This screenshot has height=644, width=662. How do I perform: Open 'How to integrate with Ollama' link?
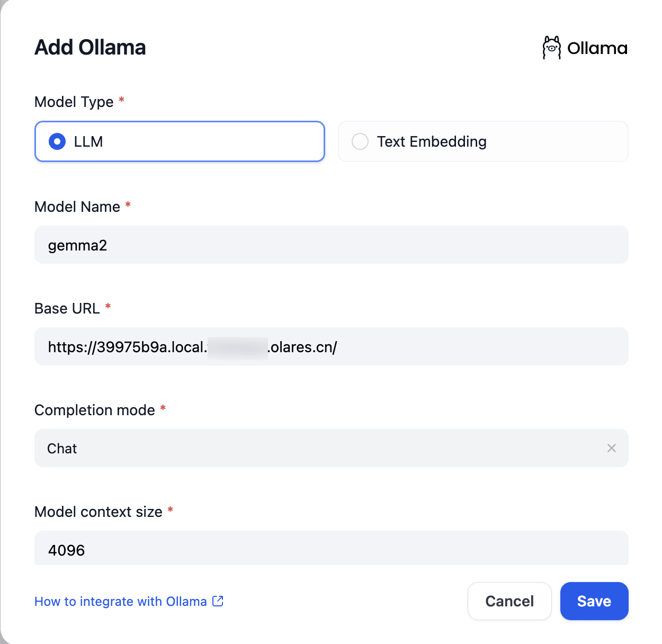click(121, 602)
